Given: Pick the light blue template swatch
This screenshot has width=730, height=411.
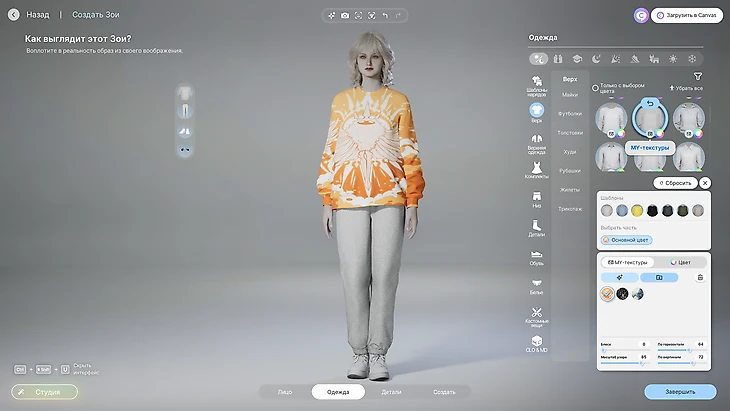Looking at the screenshot, I should (x=622, y=211).
